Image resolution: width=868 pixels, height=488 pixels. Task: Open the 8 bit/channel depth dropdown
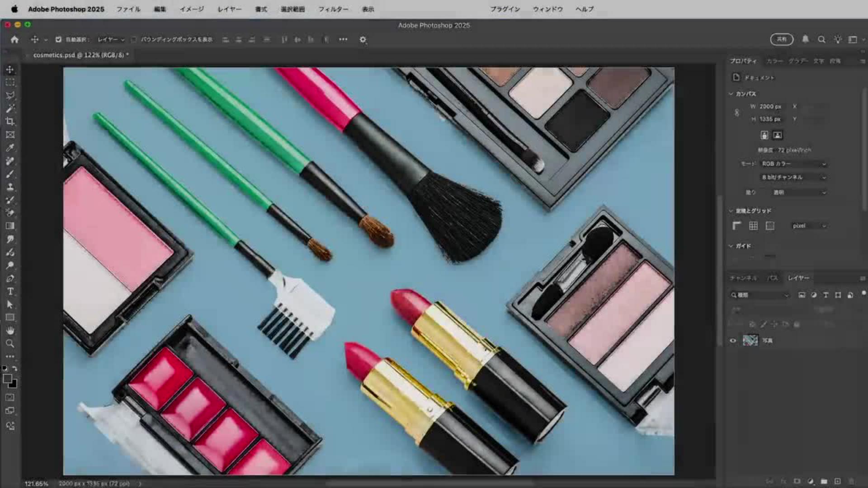793,178
